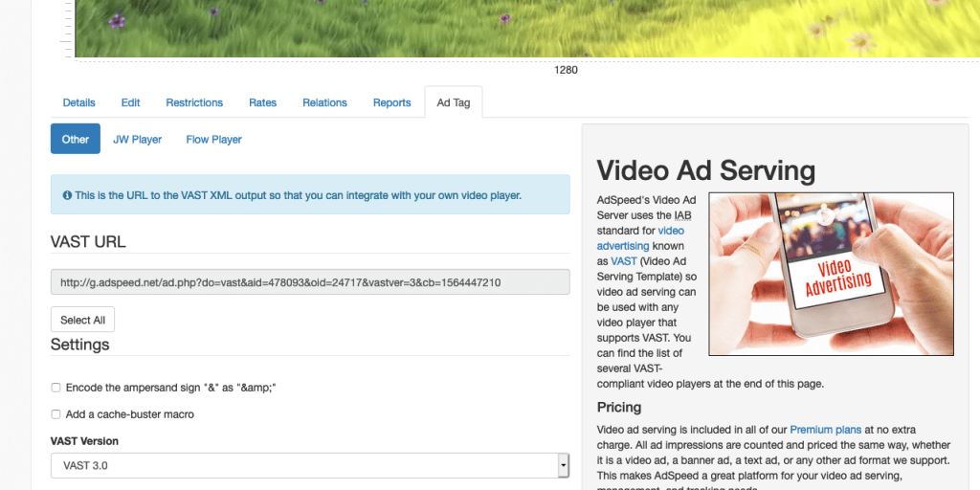This screenshot has height=490, width=980.
Task: Enable the ampersand encoding checkbox
Action: [56, 388]
